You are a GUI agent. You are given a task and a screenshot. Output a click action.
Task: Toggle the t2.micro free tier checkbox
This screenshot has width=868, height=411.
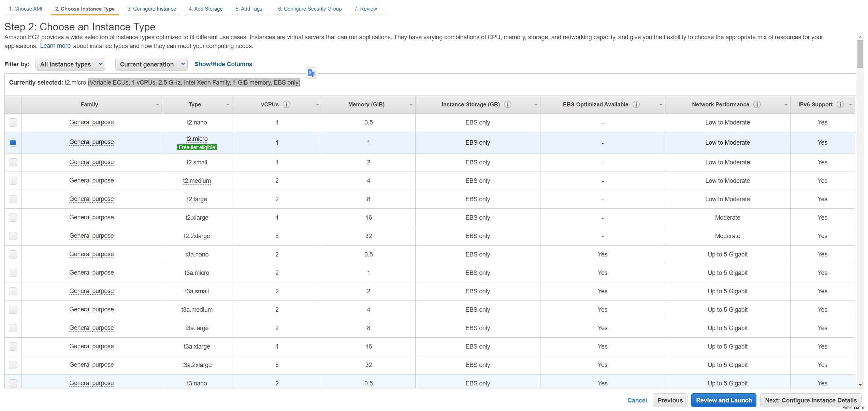13,142
